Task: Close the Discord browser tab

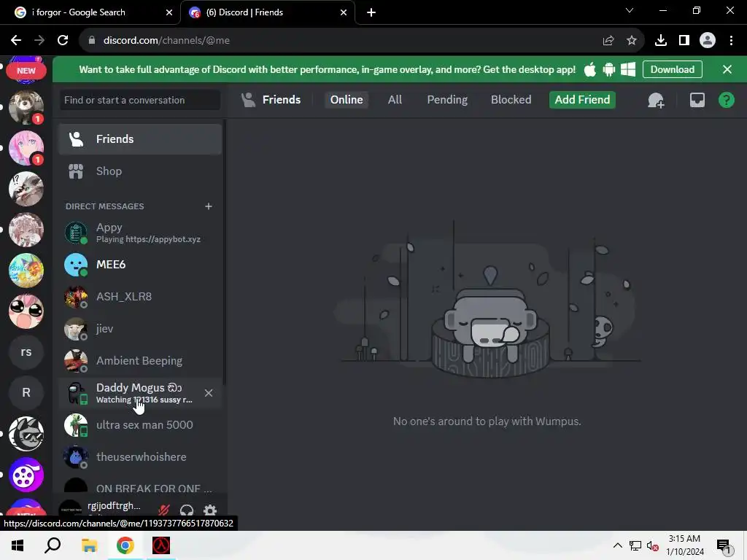Action: (x=344, y=12)
